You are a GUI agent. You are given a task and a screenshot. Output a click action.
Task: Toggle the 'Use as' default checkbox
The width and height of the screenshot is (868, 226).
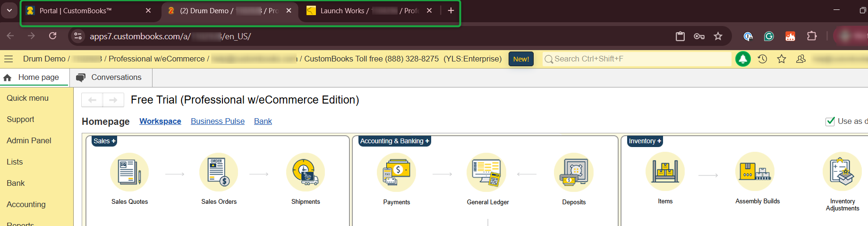click(830, 122)
